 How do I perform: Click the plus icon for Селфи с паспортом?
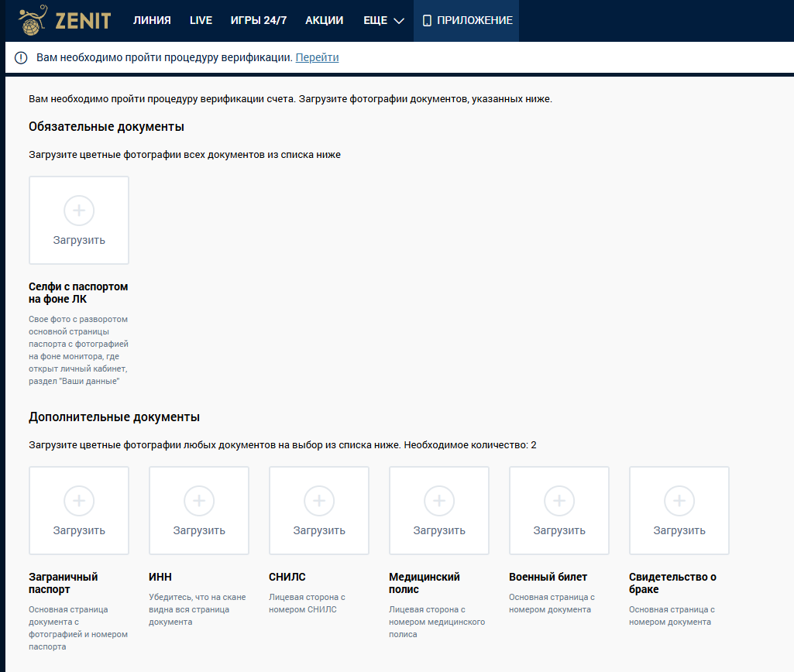point(79,211)
